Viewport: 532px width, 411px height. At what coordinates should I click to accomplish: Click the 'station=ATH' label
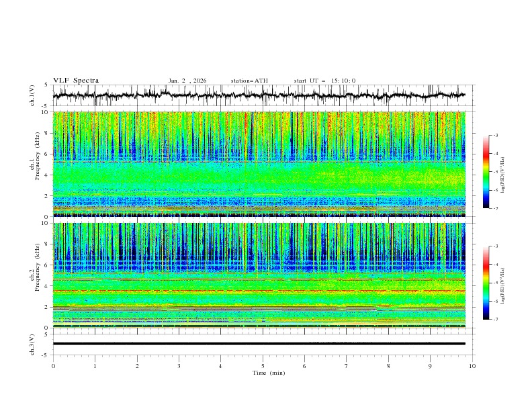click(249, 81)
